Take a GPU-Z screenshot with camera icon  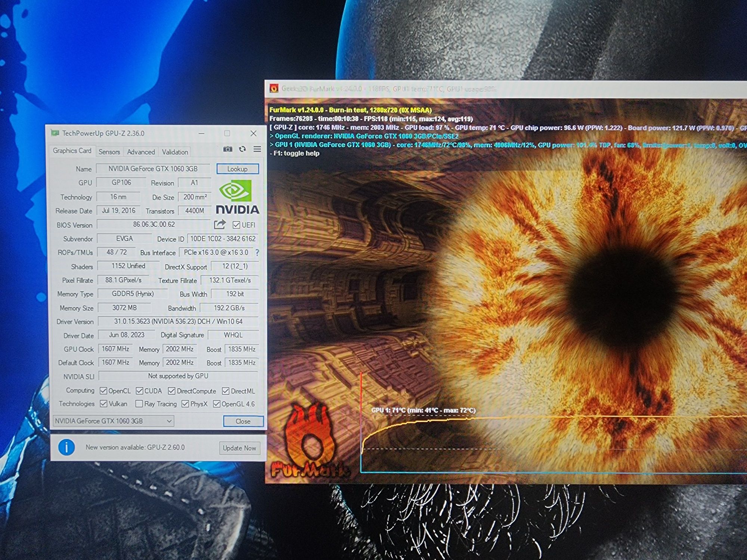pos(228,149)
